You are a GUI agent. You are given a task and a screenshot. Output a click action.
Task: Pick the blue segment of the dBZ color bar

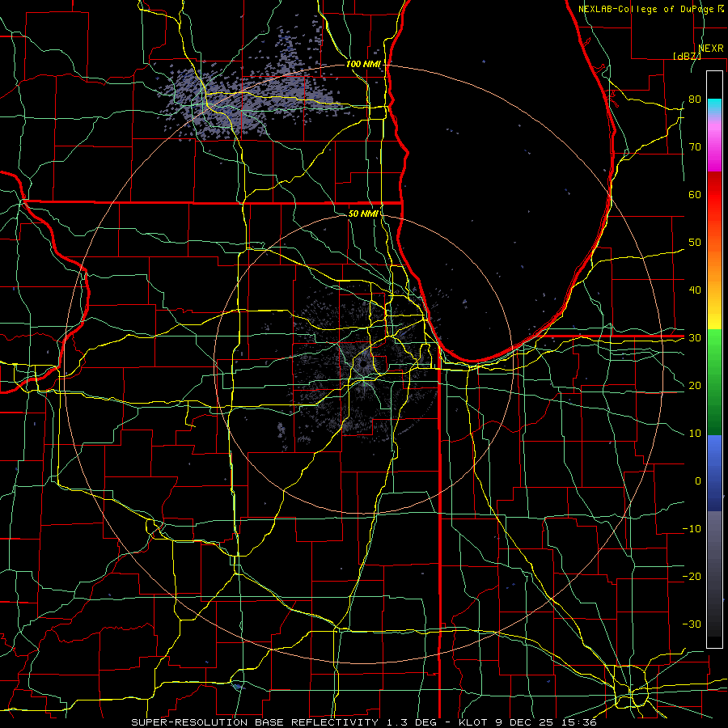point(714,473)
